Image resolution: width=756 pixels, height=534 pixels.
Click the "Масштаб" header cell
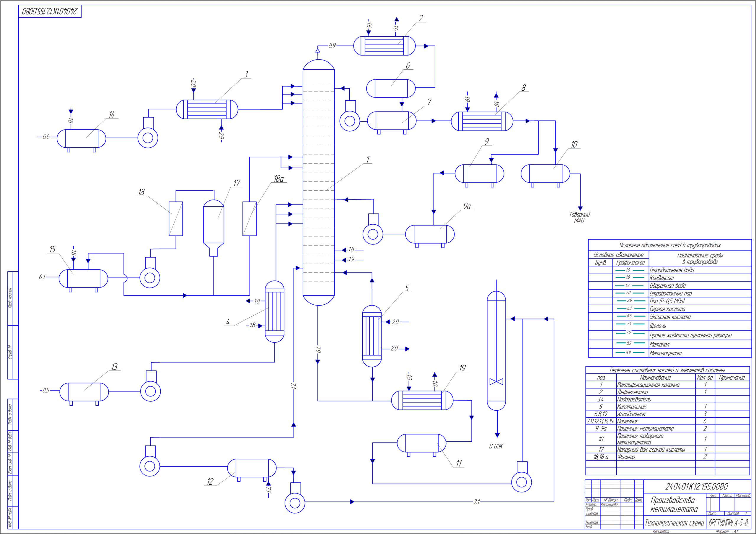pos(743,496)
